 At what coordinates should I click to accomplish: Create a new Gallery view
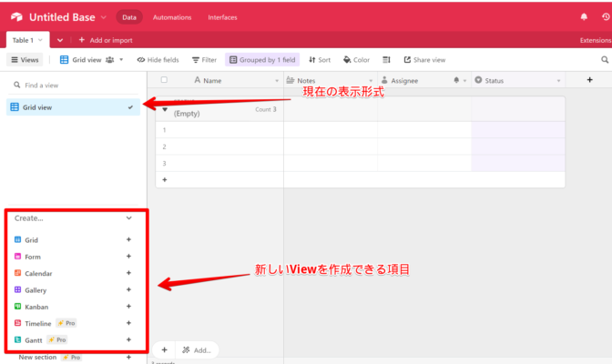(x=128, y=290)
